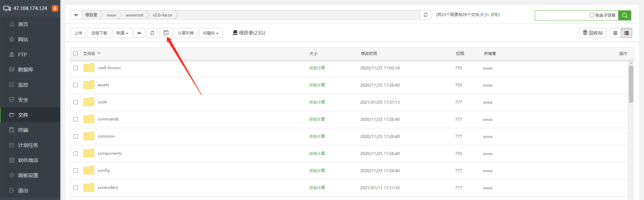Switch to grid icon view
Image resolution: width=644 pixels, height=200 pixels.
pyautogui.click(x=615, y=33)
